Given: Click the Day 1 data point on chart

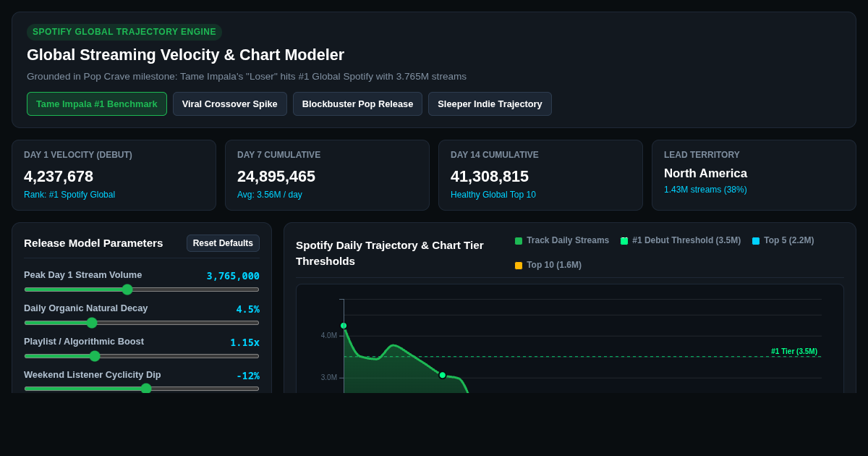Looking at the screenshot, I should click(x=344, y=326).
